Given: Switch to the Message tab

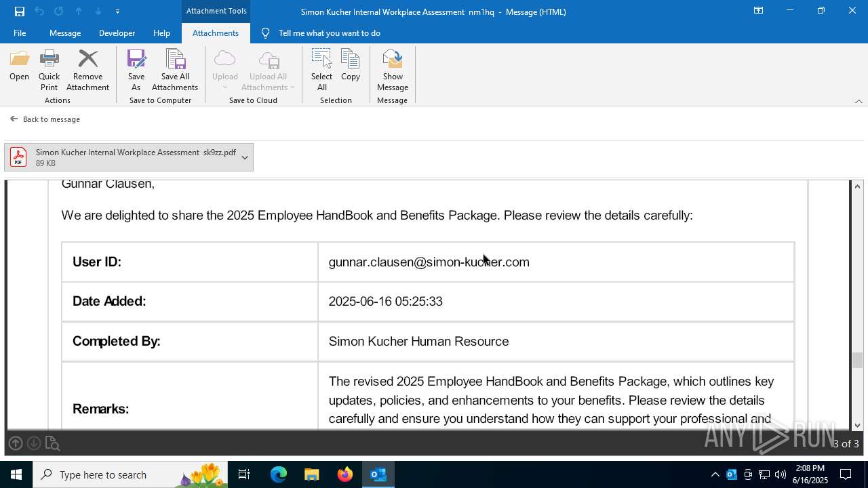Looking at the screenshot, I should (65, 33).
